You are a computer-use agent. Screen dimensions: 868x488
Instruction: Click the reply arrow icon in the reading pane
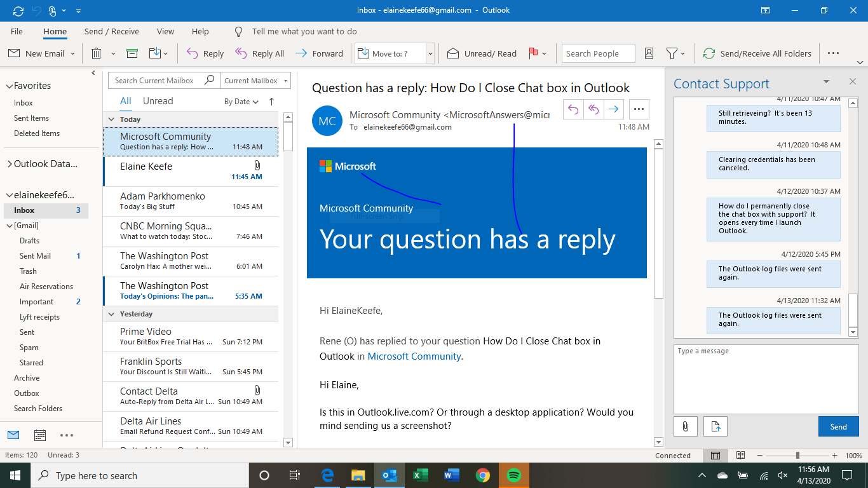point(573,109)
